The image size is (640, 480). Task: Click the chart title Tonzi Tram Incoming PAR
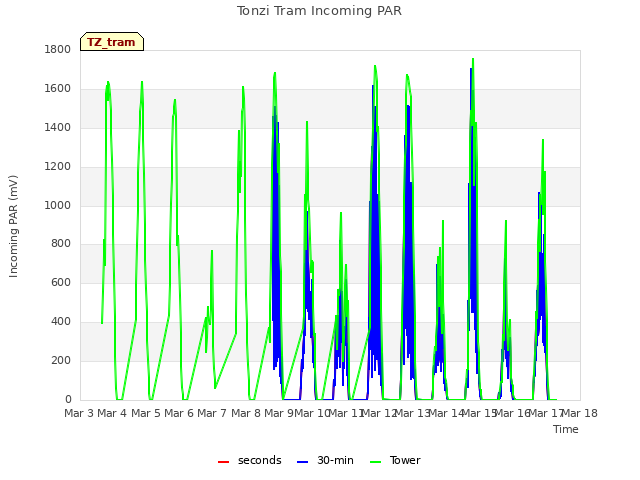click(x=320, y=11)
